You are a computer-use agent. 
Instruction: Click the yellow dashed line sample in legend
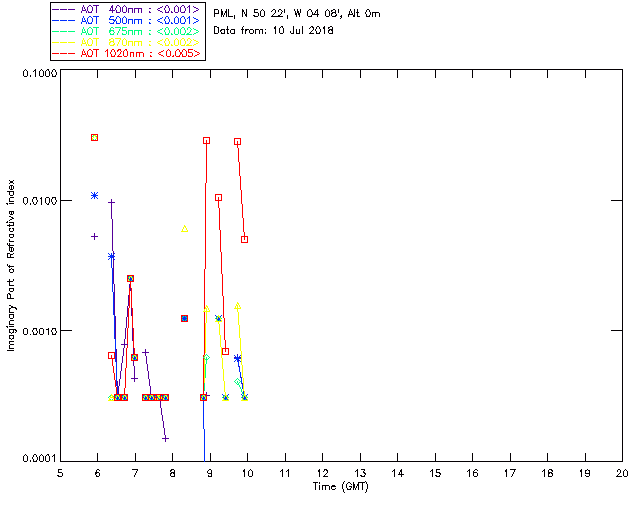tap(64, 42)
